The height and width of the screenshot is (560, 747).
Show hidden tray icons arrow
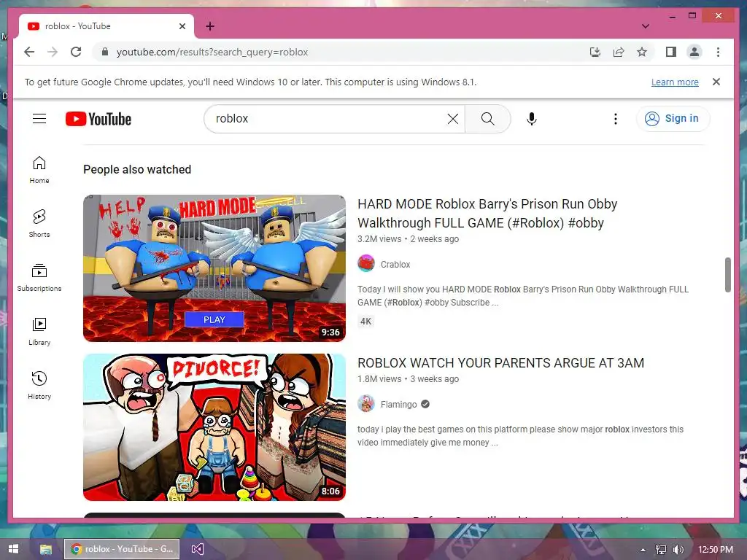643,550
